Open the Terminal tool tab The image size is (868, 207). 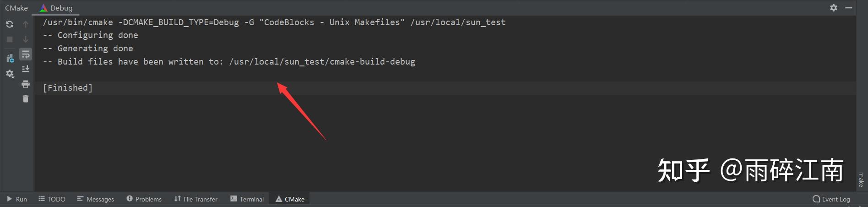247,199
